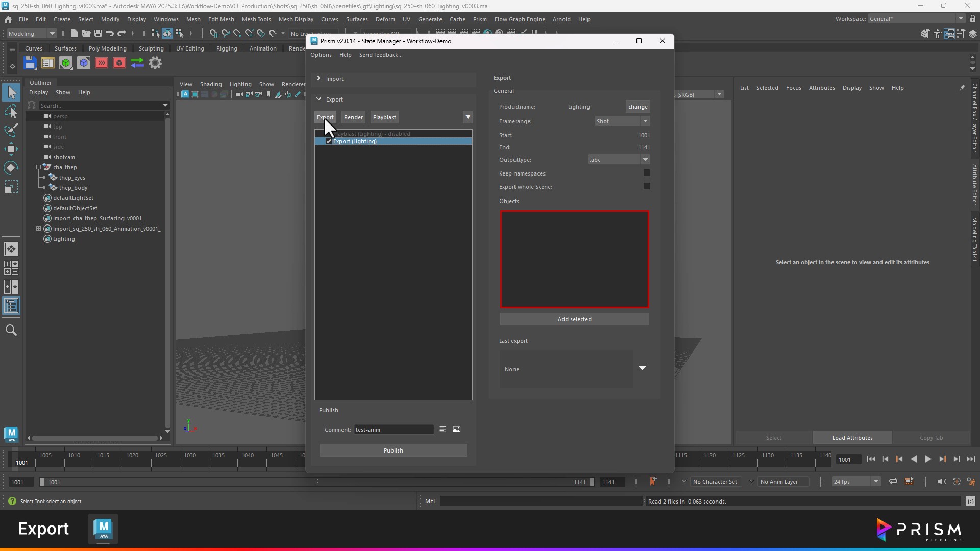Click the Redo arrow icon
The height and width of the screenshot is (551, 980).
coord(121,34)
